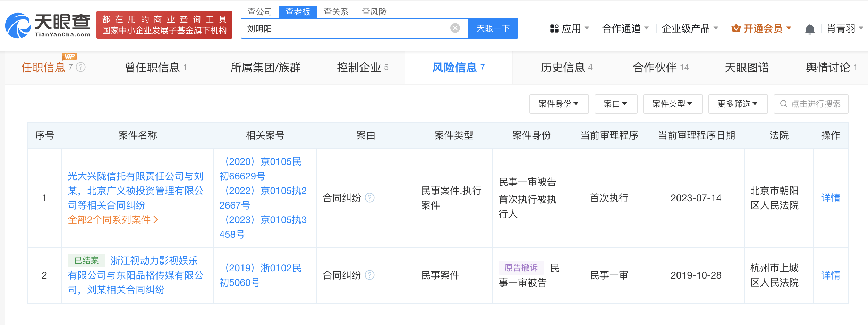Open 光大兴陇信托 case name link
868x325 pixels.
pos(136,191)
